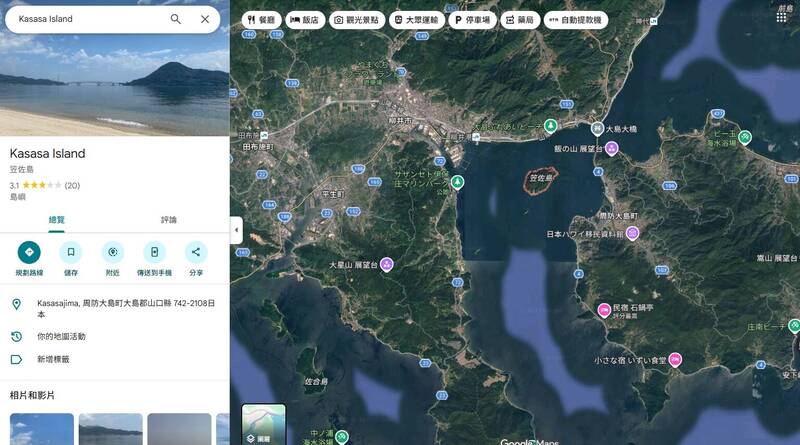Click the (20) reviews count
Screen dimensions: 800x445
pos(72,185)
